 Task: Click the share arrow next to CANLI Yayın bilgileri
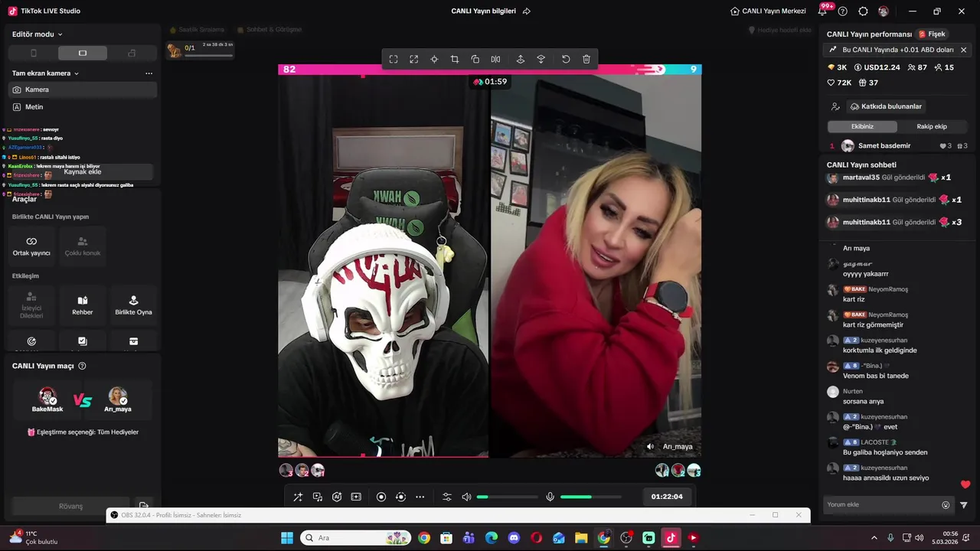pos(527,11)
